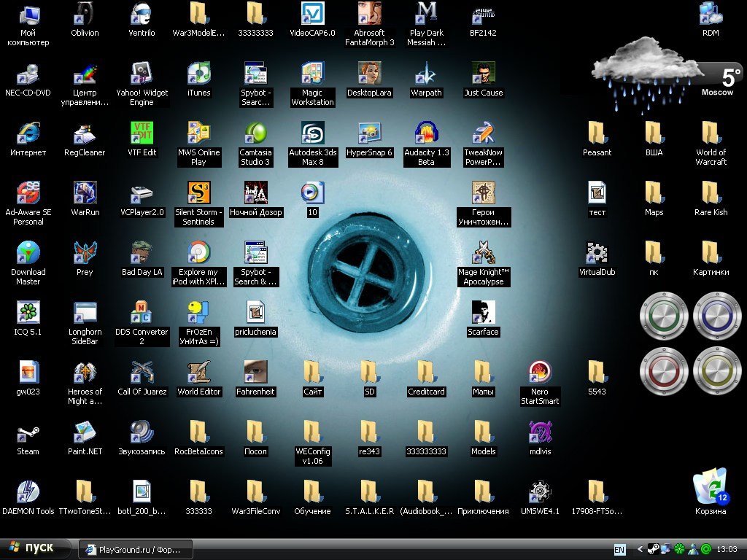Viewport: 747px width, 560px height.
Task: Expand hidden tray icons with arrow
Action: click(640, 549)
